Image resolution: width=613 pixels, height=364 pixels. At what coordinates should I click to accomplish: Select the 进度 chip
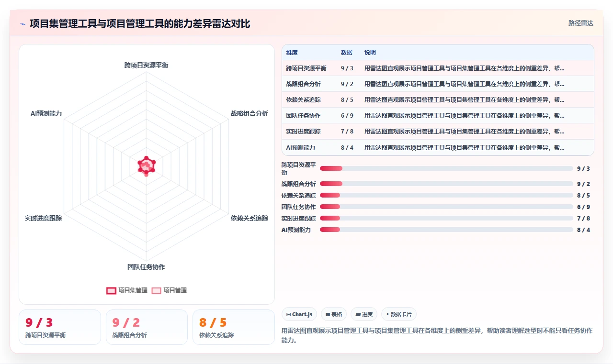[x=364, y=314]
